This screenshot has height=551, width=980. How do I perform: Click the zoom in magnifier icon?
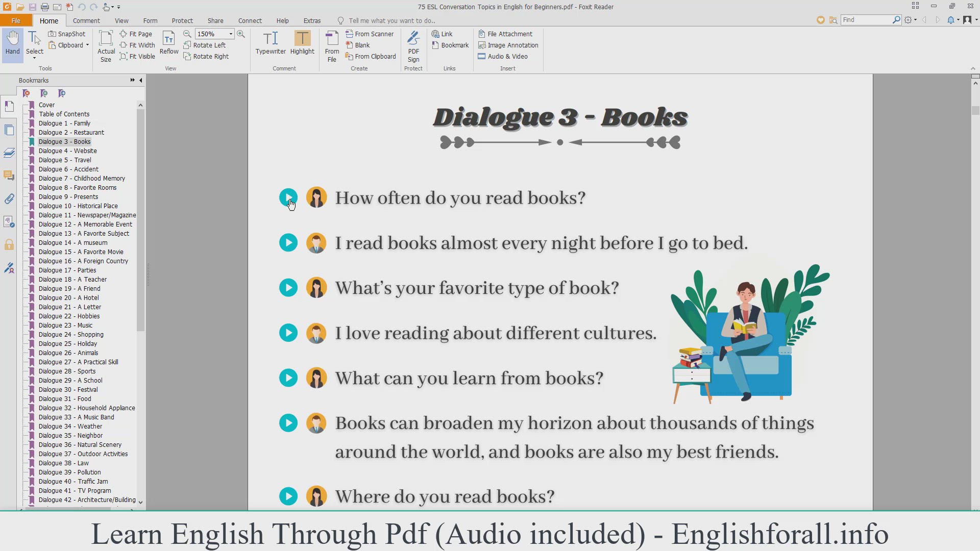click(241, 34)
